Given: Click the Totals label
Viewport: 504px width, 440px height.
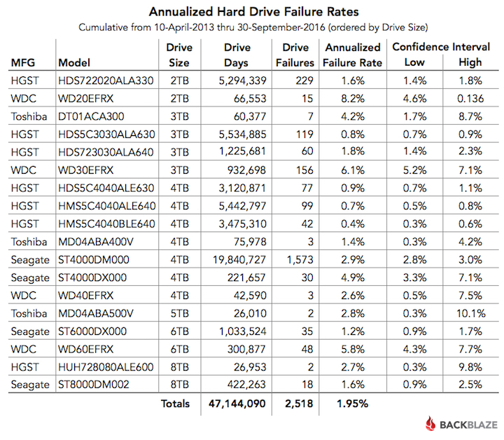Looking at the screenshot, I should click(x=175, y=404).
